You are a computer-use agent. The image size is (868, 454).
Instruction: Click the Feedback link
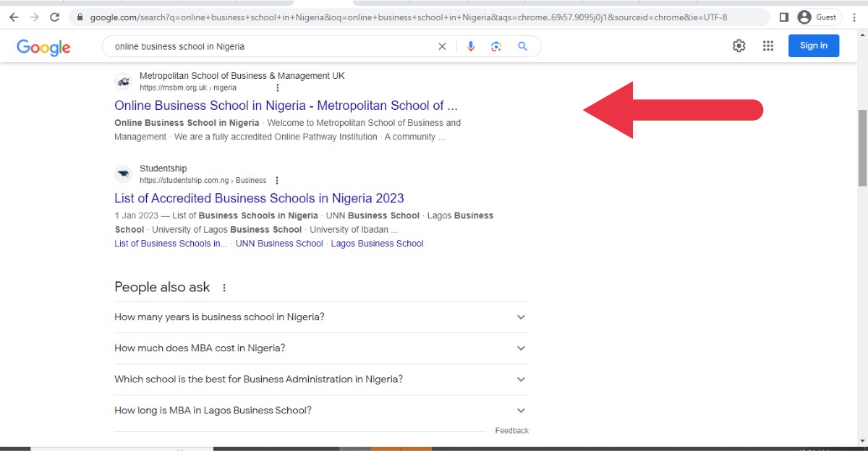coord(512,431)
